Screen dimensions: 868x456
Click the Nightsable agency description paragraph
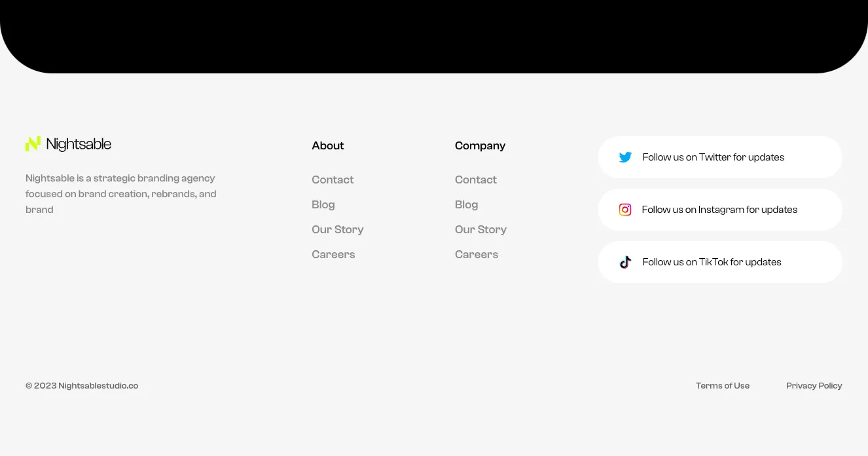click(121, 194)
